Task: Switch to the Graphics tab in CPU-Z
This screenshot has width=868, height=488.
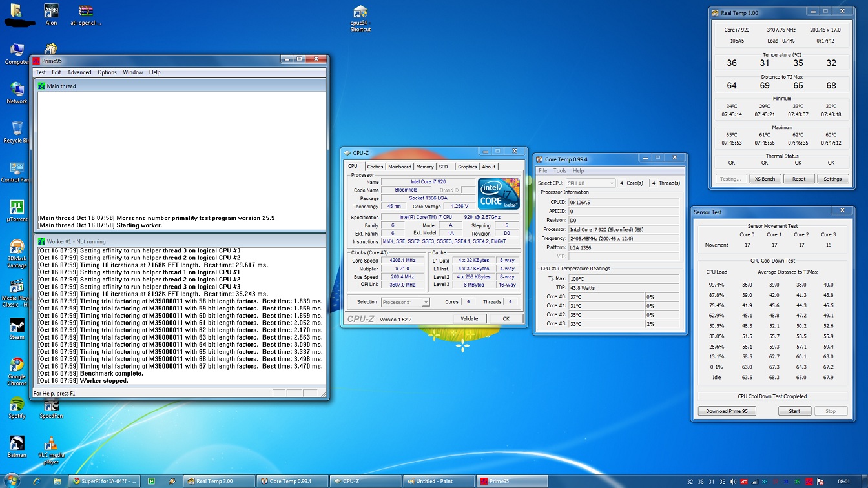Action: pyautogui.click(x=468, y=167)
